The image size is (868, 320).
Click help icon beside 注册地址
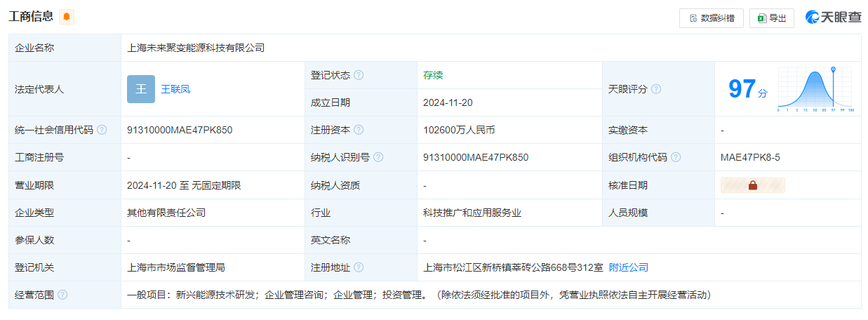(359, 267)
